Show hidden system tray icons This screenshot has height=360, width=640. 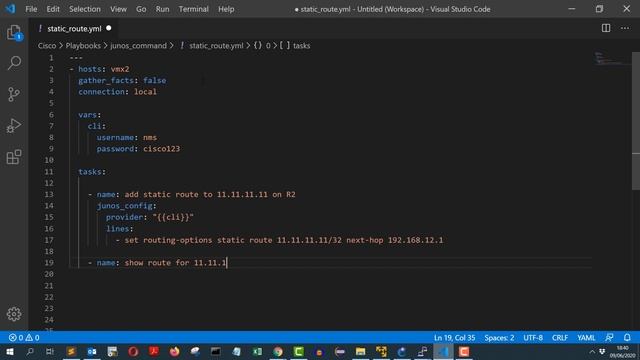point(592,351)
